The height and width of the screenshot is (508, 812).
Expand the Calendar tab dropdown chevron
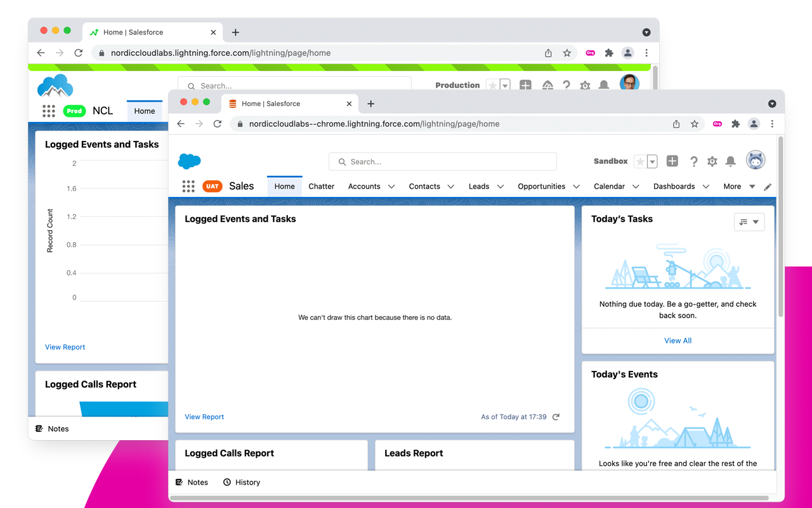click(x=636, y=187)
